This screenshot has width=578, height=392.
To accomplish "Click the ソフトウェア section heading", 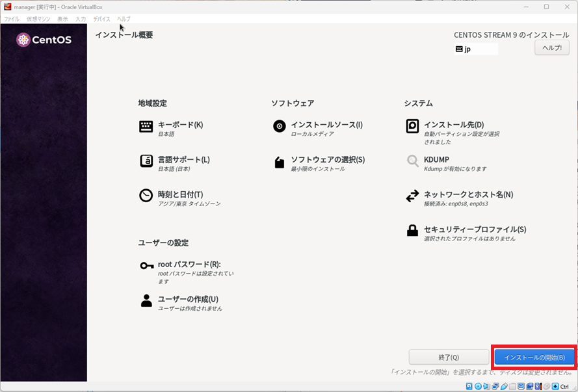I will 293,103.
